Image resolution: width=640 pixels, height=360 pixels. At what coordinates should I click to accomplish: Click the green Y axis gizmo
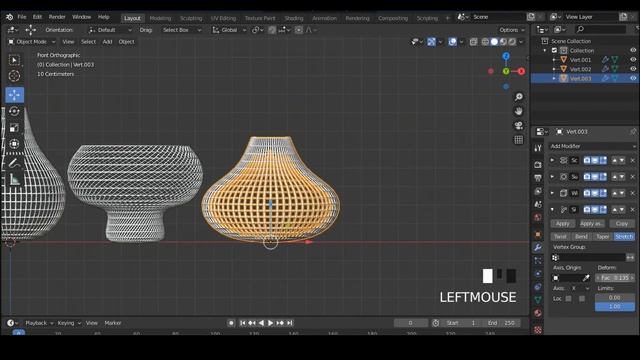click(x=506, y=71)
